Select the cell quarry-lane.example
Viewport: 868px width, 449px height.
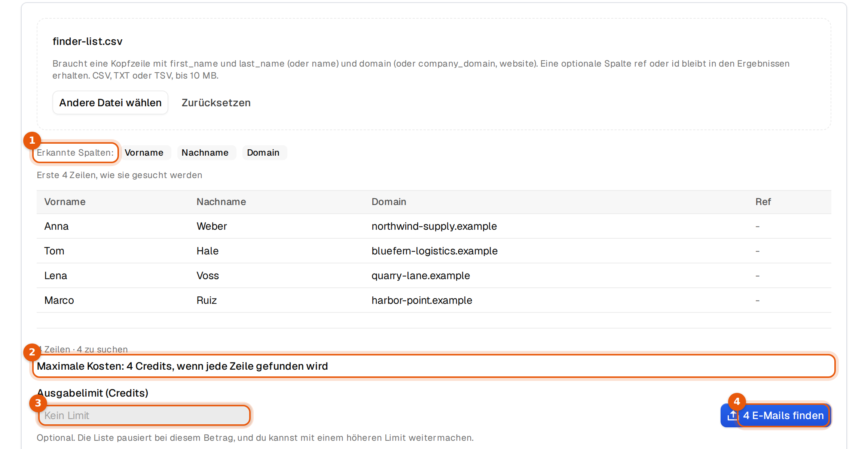[x=421, y=275]
